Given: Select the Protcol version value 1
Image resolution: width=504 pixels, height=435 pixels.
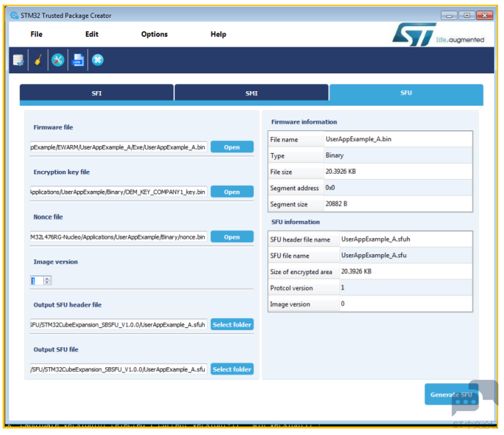Looking at the screenshot, I should 342,287.
